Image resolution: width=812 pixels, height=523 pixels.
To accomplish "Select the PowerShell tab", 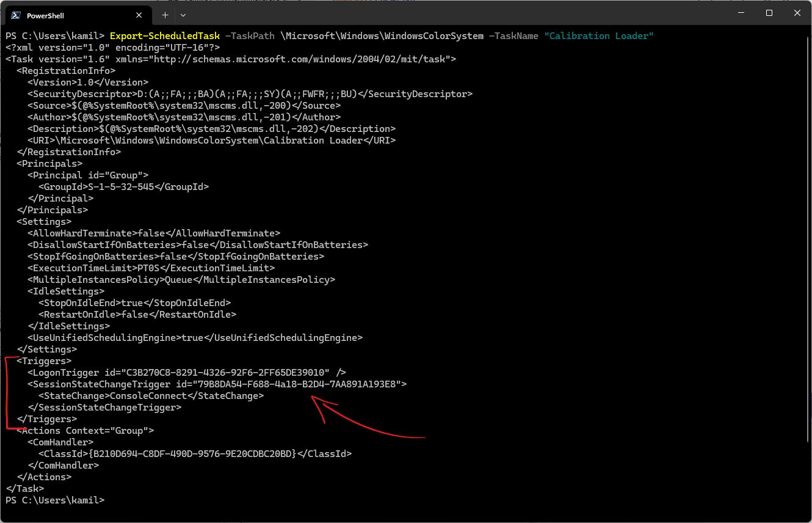I will coord(78,15).
